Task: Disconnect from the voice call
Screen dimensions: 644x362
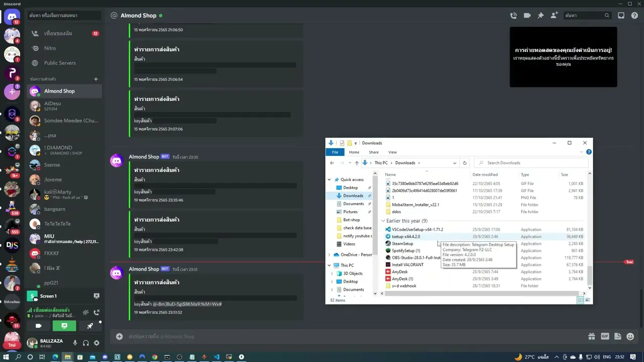Action: (96, 312)
